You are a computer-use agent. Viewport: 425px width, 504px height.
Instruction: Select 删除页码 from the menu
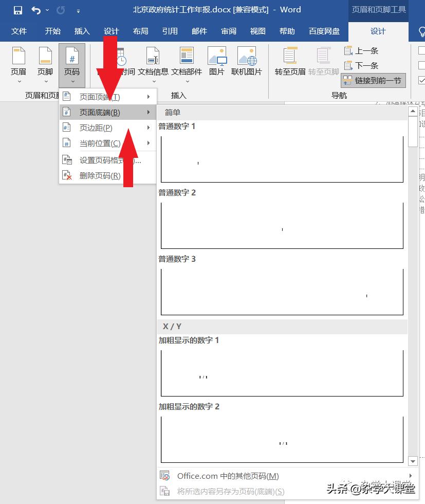[100, 175]
